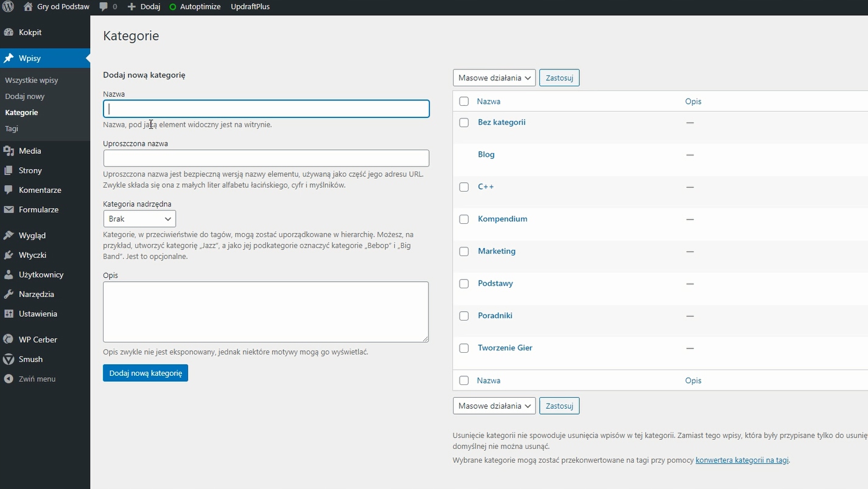Expand the bottom Masowe działania dropdown
This screenshot has width=868, height=489.
494,406
